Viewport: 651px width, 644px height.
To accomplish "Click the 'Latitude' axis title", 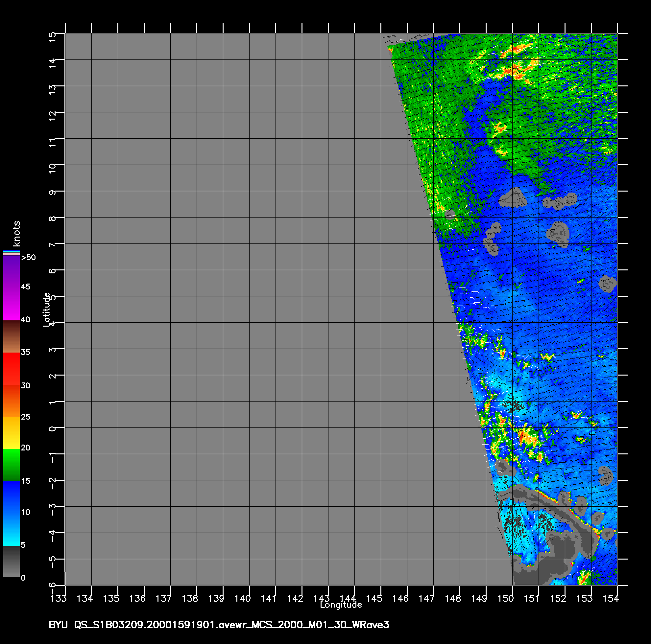I will (x=46, y=310).
